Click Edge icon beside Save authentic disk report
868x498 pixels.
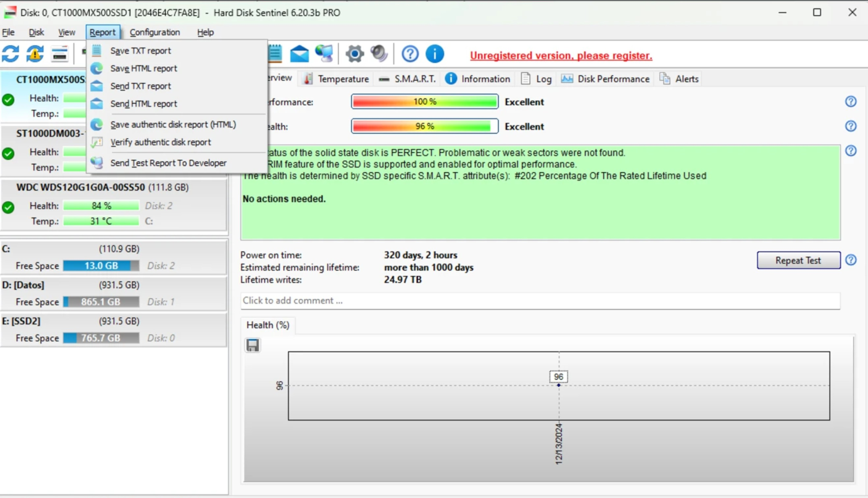click(x=97, y=124)
